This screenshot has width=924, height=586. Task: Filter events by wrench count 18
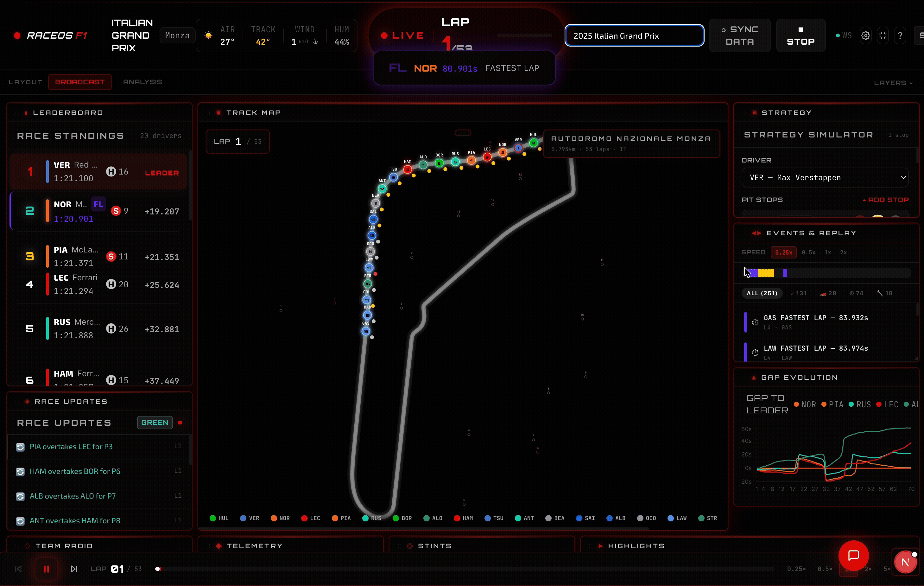point(884,293)
